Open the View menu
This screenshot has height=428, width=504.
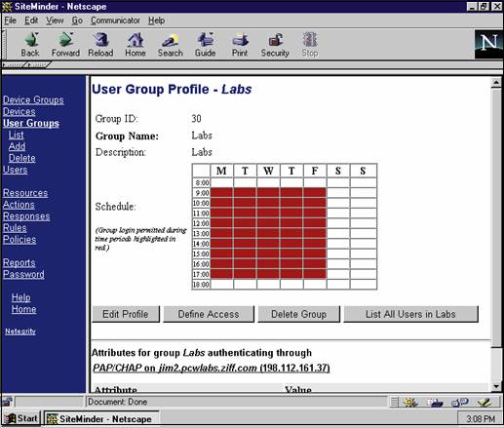[55, 20]
